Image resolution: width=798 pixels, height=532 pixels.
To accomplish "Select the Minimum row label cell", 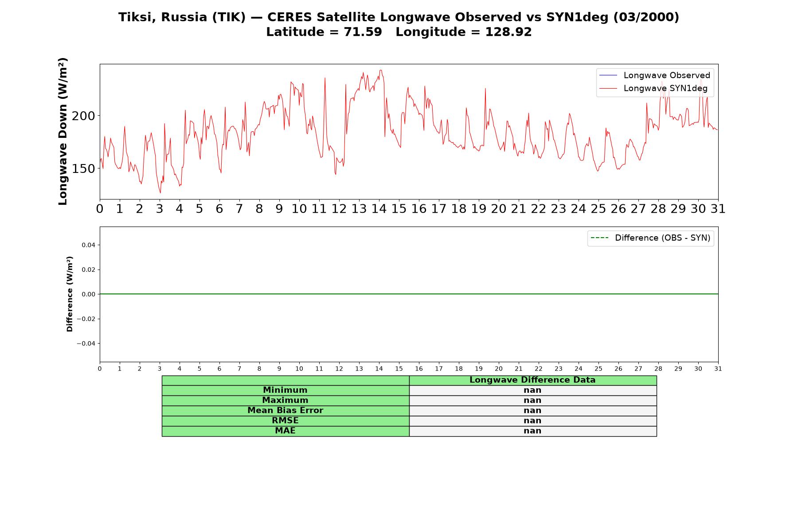I will 285,390.
